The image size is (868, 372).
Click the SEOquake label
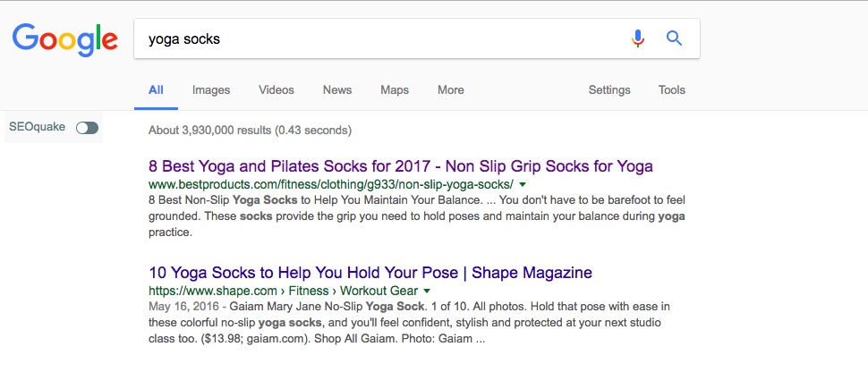pyautogui.click(x=37, y=127)
